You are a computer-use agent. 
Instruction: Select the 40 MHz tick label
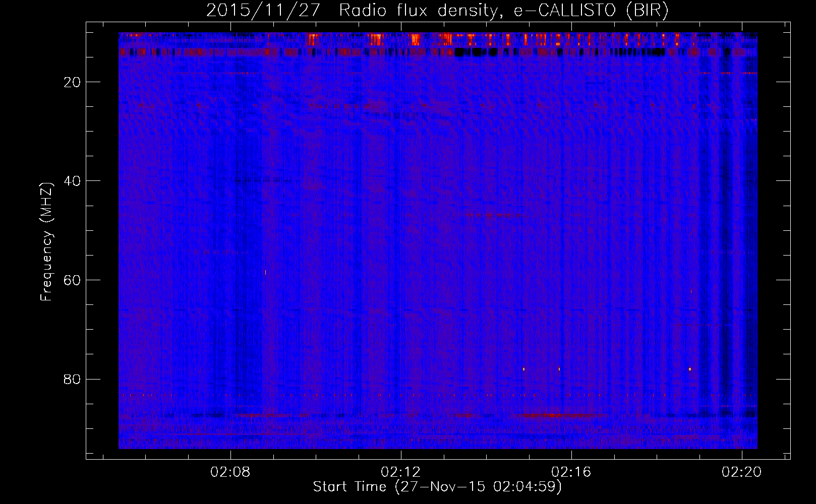tap(72, 181)
